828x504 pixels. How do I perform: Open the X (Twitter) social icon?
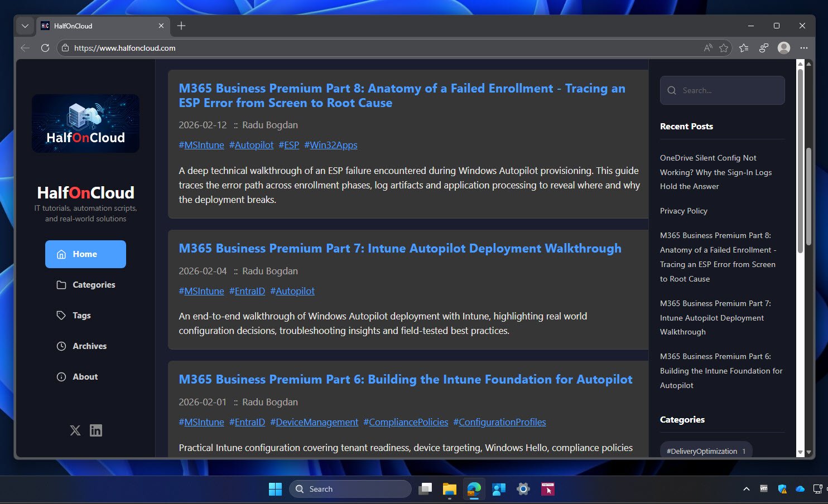click(75, 430)
